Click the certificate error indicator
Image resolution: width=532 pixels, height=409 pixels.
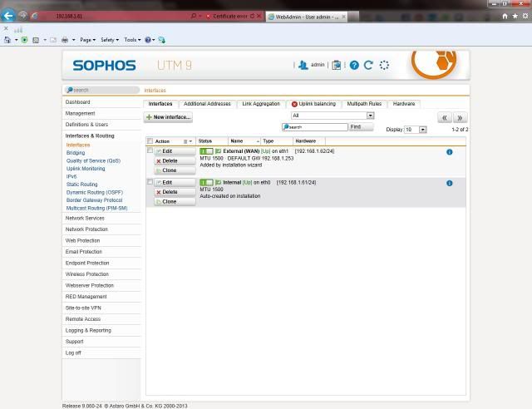[x=227, y=16]
